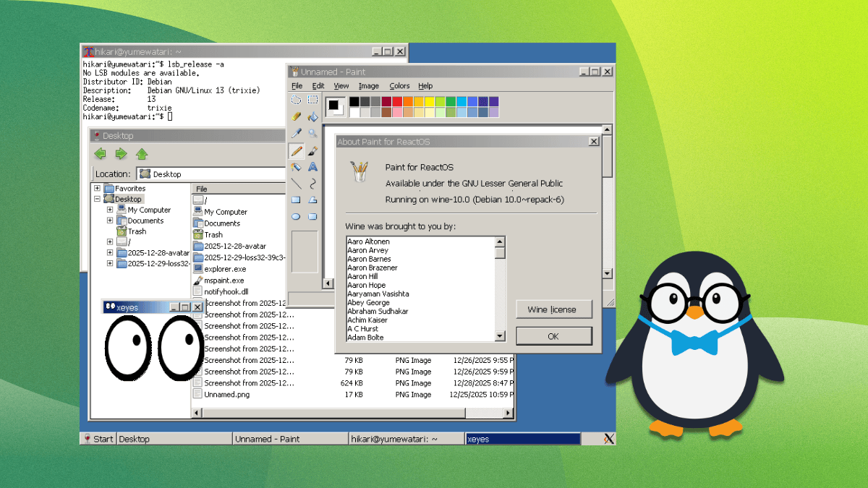Pick the Eraser tool
This screenshot has width=868, height=488.
tap(296, 116)
